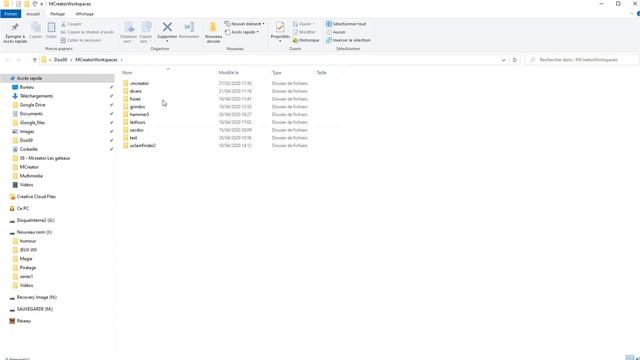Switch to the Affichage tab
640x360 pixels.
[x=84, y=14]
